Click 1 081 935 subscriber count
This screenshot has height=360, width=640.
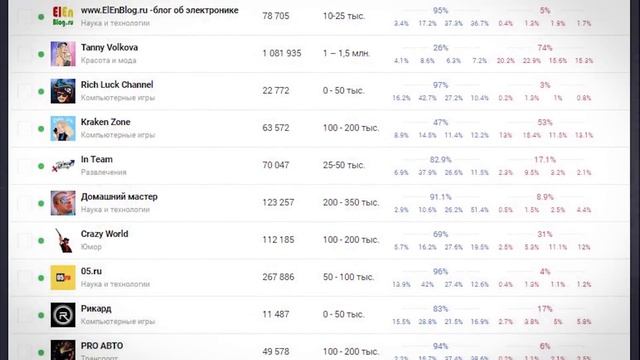pyautogui.click(x=282, y=53)
